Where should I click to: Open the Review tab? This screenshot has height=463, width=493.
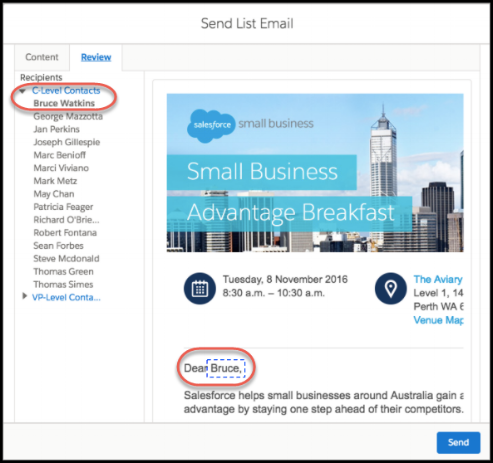tap(96, 57)
